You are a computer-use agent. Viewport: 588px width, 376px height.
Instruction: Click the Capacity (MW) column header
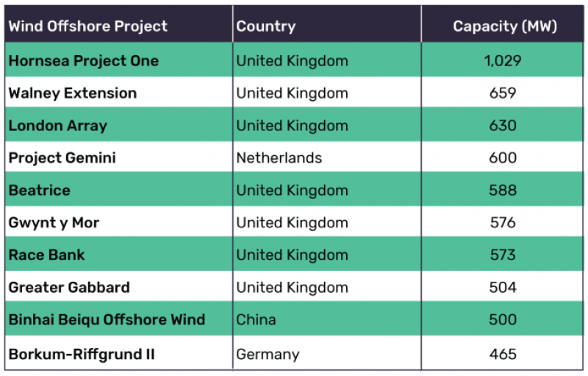tap(503, 26)
